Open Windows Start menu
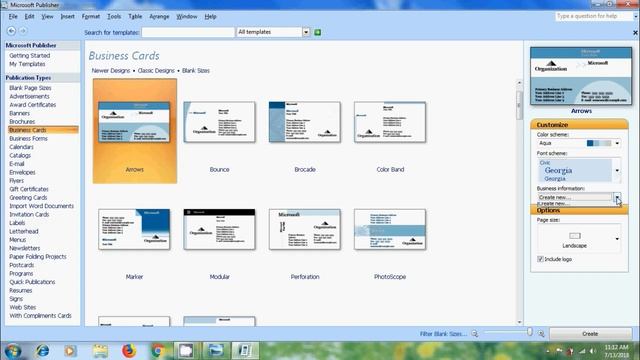The image size is (640, 360). (13, 351)
